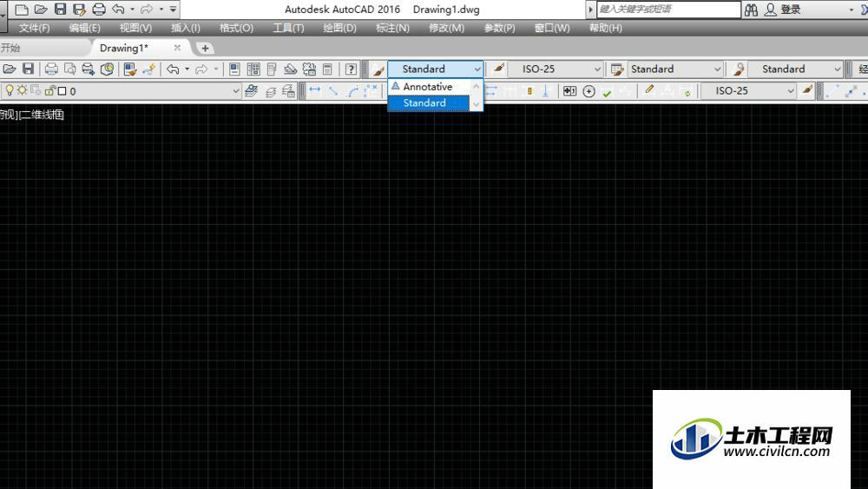Open the 视图(V) menu

coord(135,28)
